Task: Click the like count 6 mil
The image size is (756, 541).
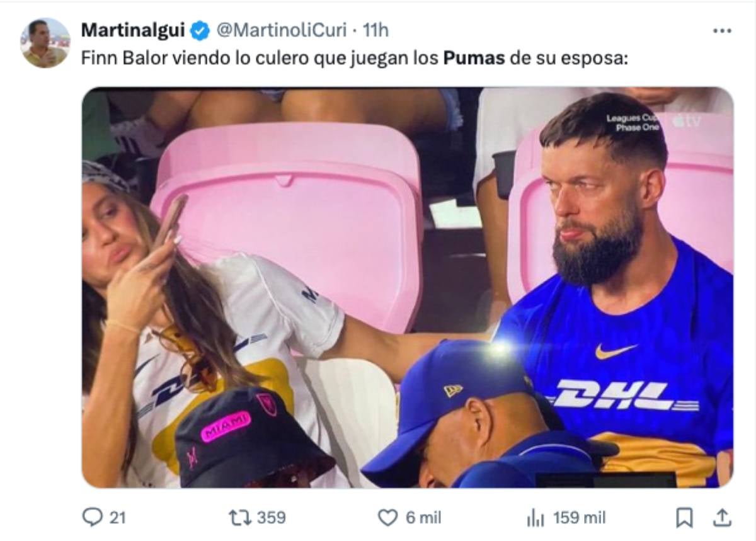Action: tap(423, 518)
